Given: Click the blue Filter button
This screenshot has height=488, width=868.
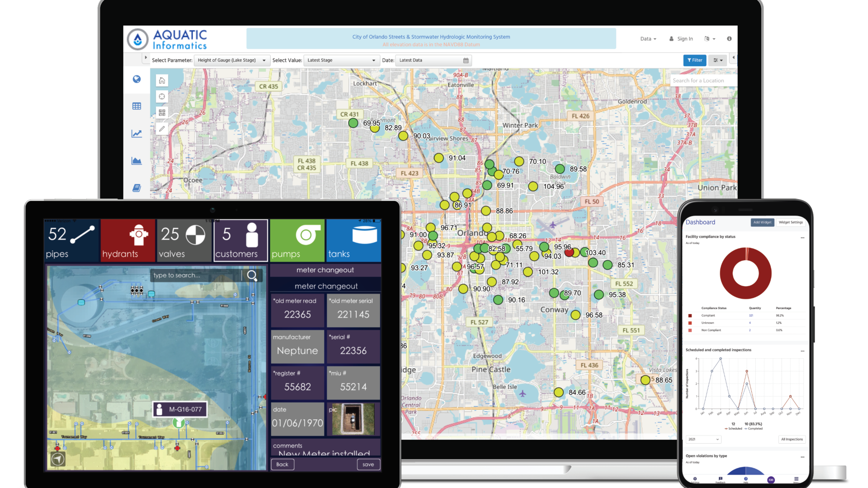Looking at the screenshot, I should [x=694, y=61].
